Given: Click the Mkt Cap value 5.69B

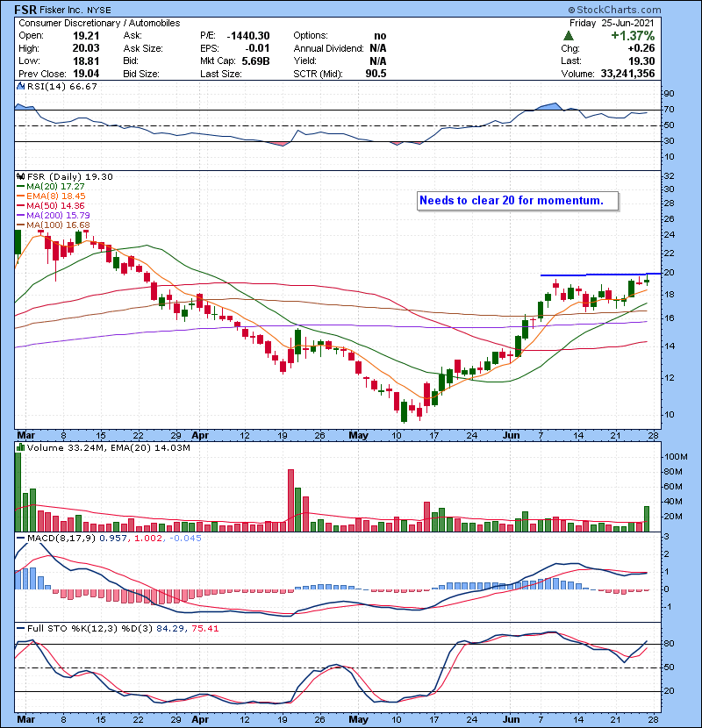Looking at the screenshot, I should coord(255,61).
